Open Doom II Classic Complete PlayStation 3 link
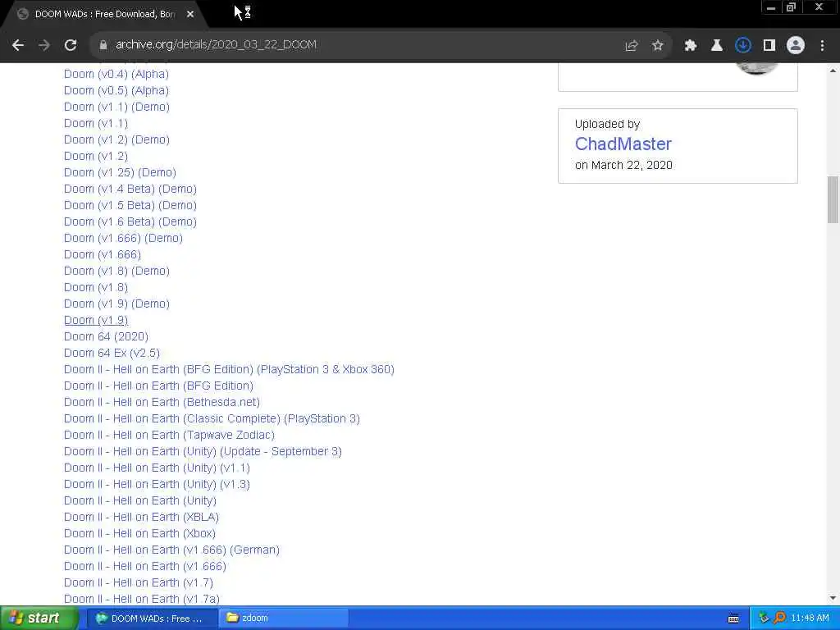 (x=212, y=418)
